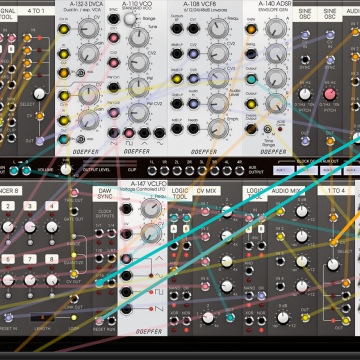Image resolution: width=360 pixels, height=360 pixels.
Task: Click the 1 TO 4 Select knob
Action: click(333, 265)
